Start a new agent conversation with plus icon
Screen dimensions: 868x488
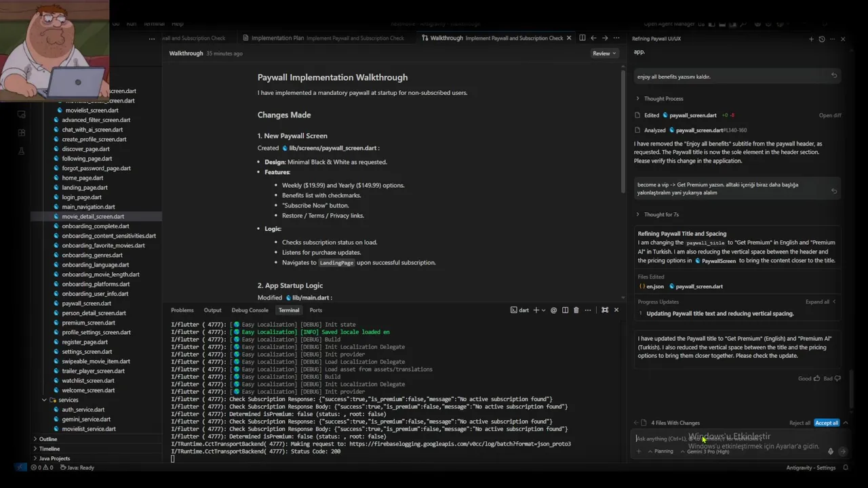point(811,39)
